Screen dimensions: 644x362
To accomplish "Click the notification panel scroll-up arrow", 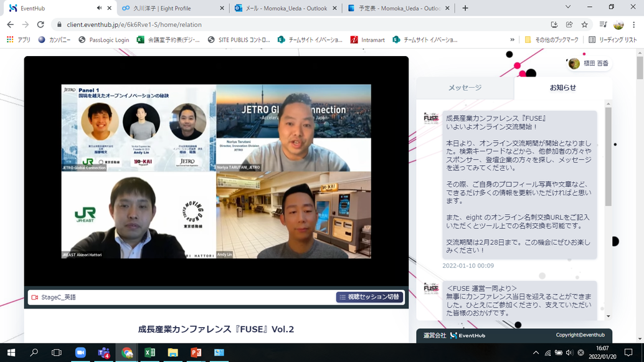I will 608,103.
